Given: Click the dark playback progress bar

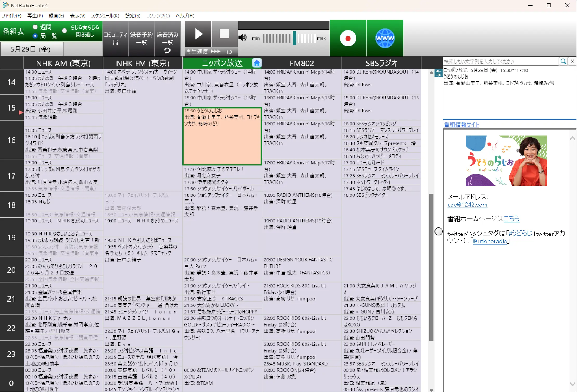Looking at the screenshot, I should [x=283, y=25].
